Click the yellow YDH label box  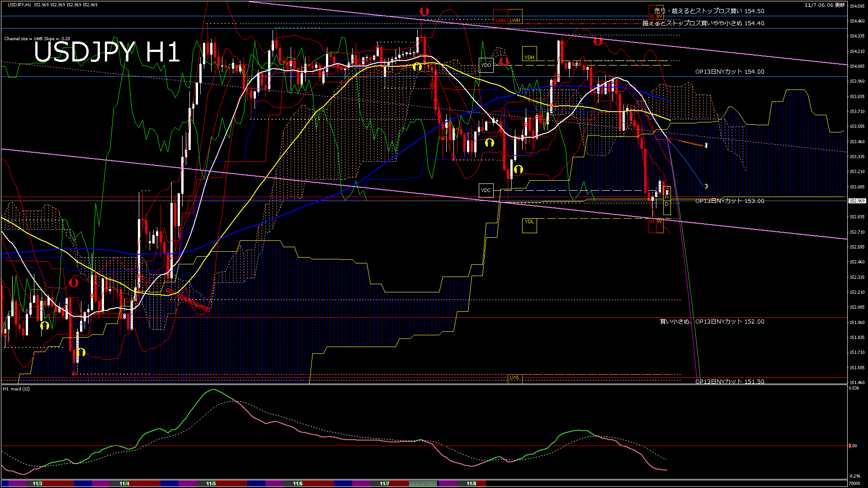point(529,53)
